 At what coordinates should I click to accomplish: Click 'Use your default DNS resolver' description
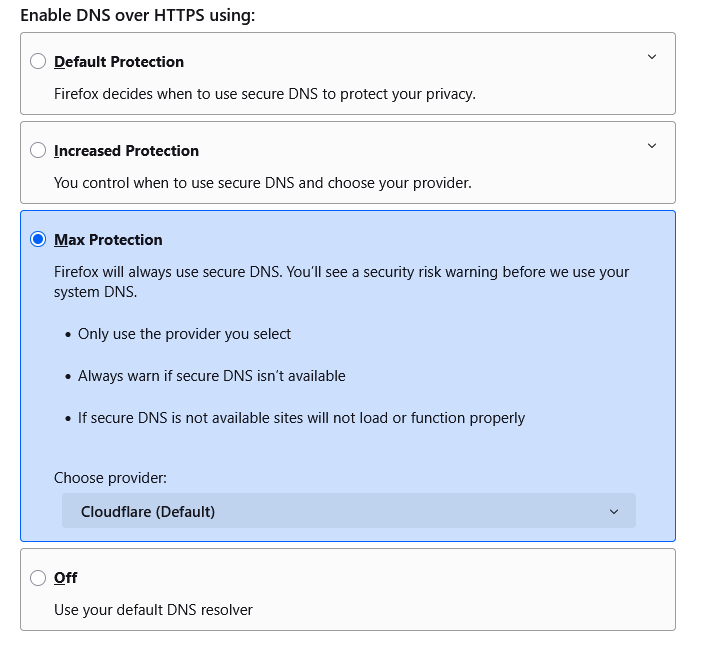(153, 610)
